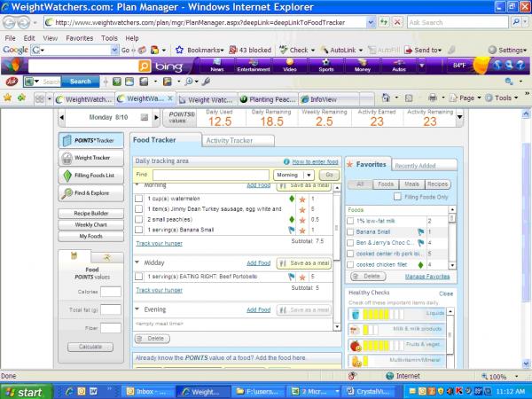Click the IE Print icon
532x399 pixels.
point(433,98)
